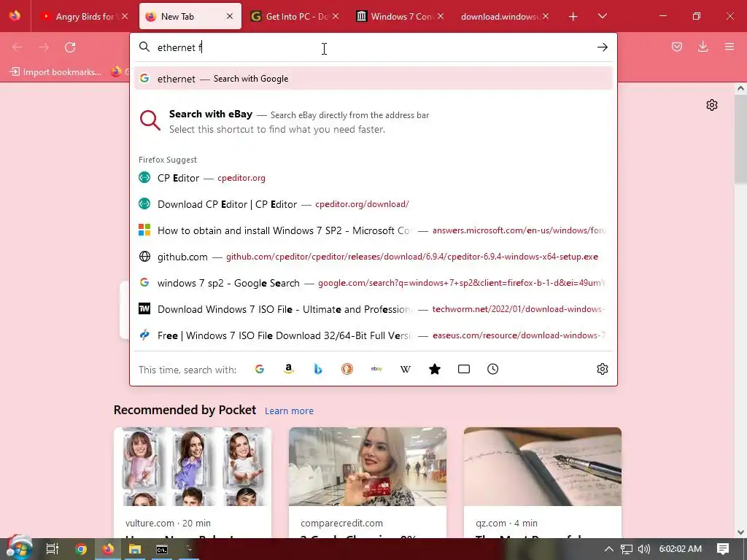Image resolution: width=747 pixels, height=560 pixels.
Task: Show hidden system tray icons
Action: tap(609, 549)
